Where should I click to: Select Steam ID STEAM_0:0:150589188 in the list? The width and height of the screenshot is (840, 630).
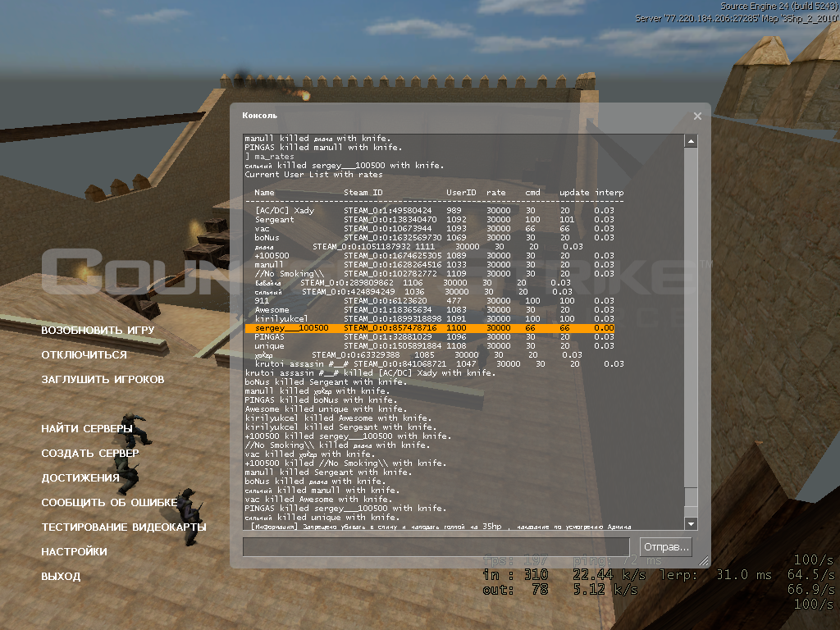coord(393,346)
